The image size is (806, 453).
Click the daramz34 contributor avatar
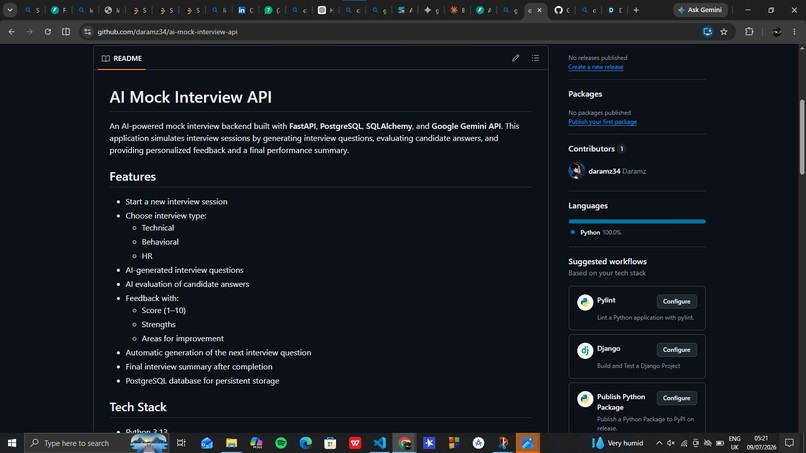pos(576,171)
